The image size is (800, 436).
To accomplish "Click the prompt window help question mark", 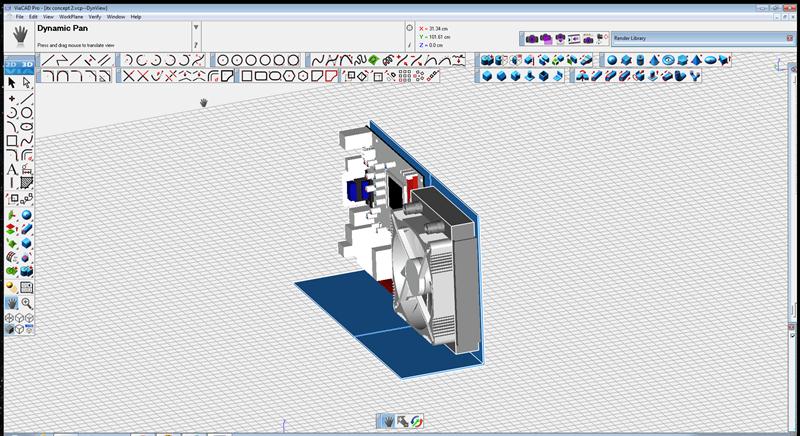I will 196,45.
